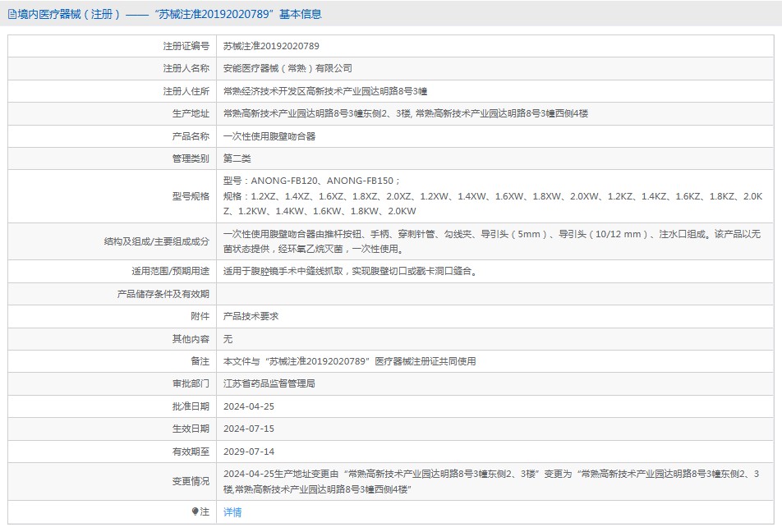
Task: Click the 生产地址 production address value
Action: coord(406,113)
